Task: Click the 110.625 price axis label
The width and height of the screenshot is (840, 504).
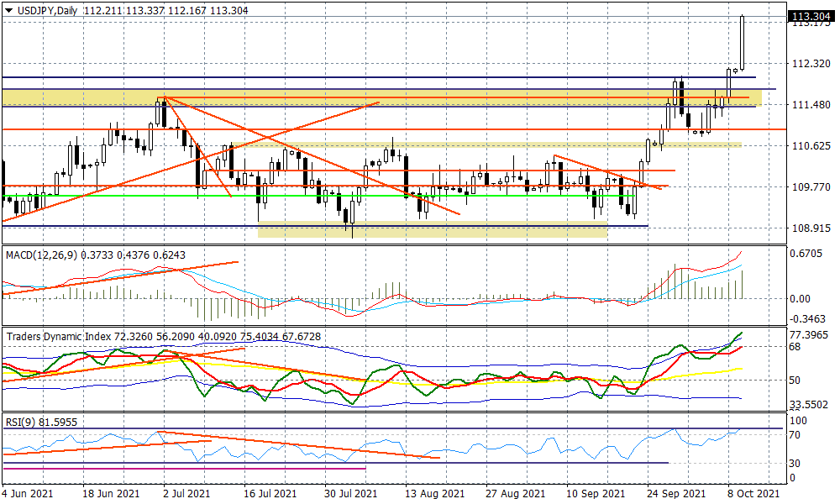Action: [811, 145]
